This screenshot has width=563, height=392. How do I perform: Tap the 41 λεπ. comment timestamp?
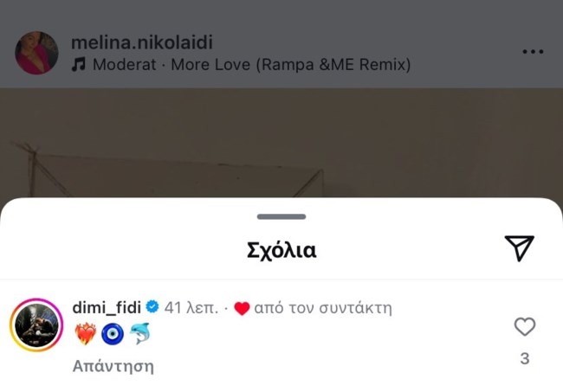point(191,307)
